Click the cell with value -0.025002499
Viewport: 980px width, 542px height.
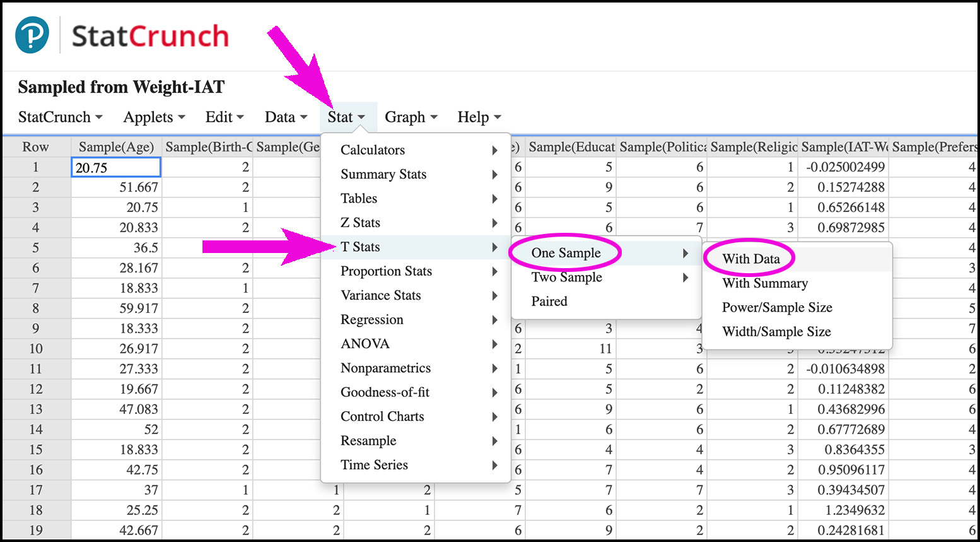click(843, 167)
